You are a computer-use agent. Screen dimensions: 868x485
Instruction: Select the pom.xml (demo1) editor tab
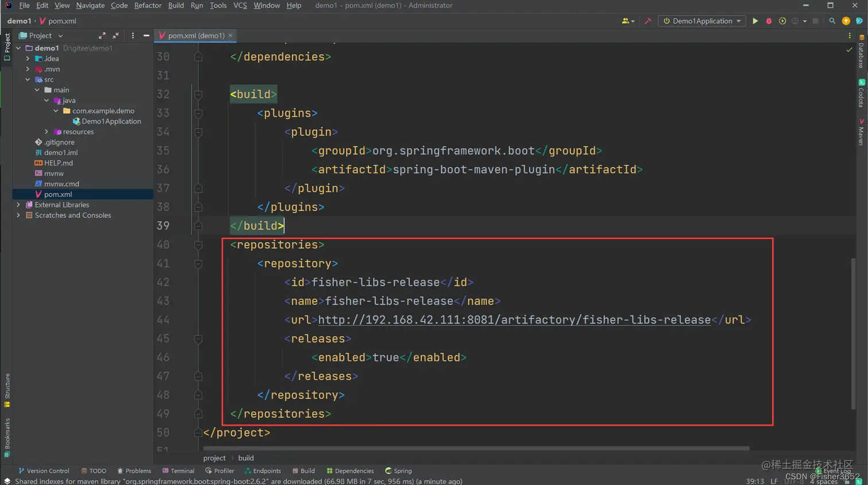click(x=196, y=36)
